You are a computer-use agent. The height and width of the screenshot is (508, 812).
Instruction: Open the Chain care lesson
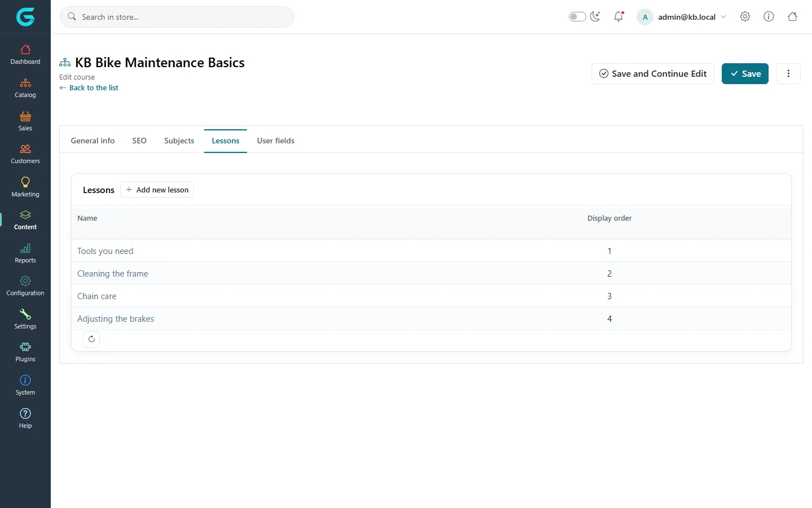coord(97,296)
